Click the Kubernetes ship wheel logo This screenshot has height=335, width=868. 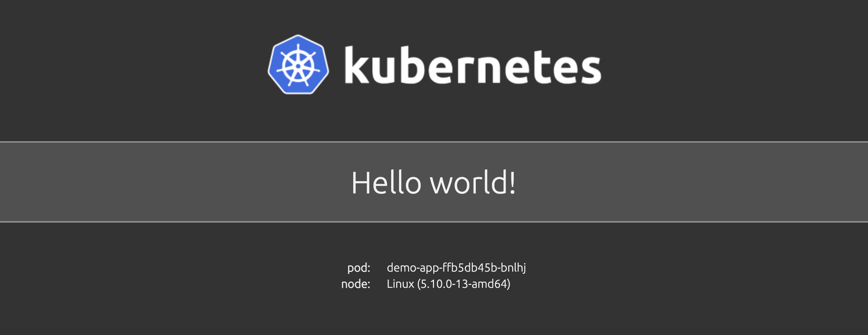tap(298, 65)
